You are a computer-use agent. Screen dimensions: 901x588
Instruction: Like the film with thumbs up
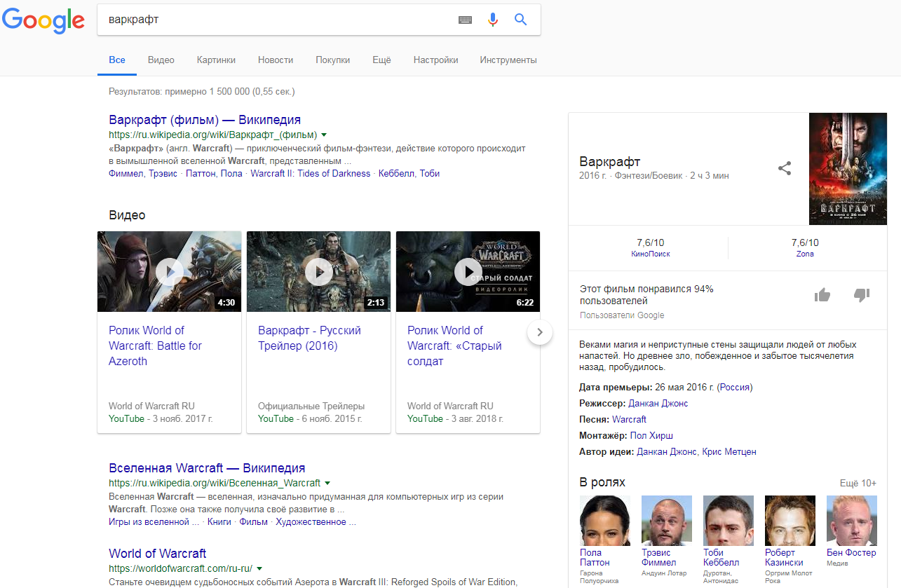[x=822, y=295]
